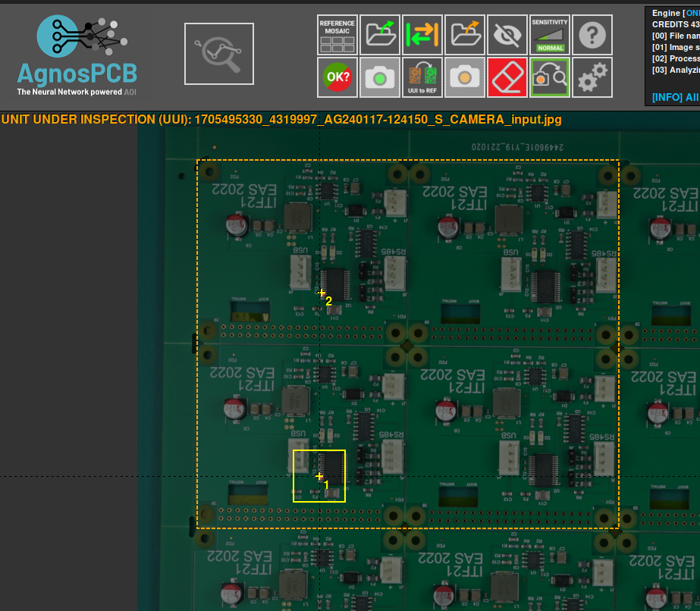The image size is (700, 611).
Task: Open settings with the gears icon
Action: pyautogui.click(x=592, y=77)
